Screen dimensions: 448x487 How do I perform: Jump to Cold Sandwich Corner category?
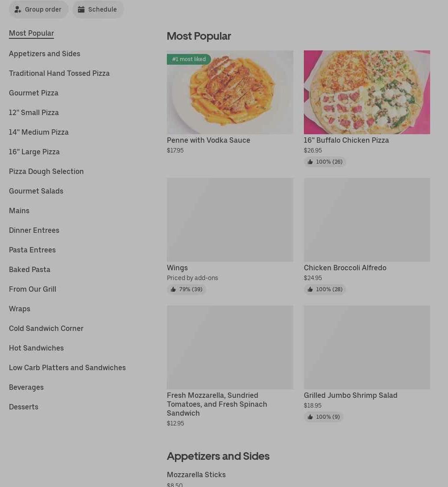click(x=46, y=328)
